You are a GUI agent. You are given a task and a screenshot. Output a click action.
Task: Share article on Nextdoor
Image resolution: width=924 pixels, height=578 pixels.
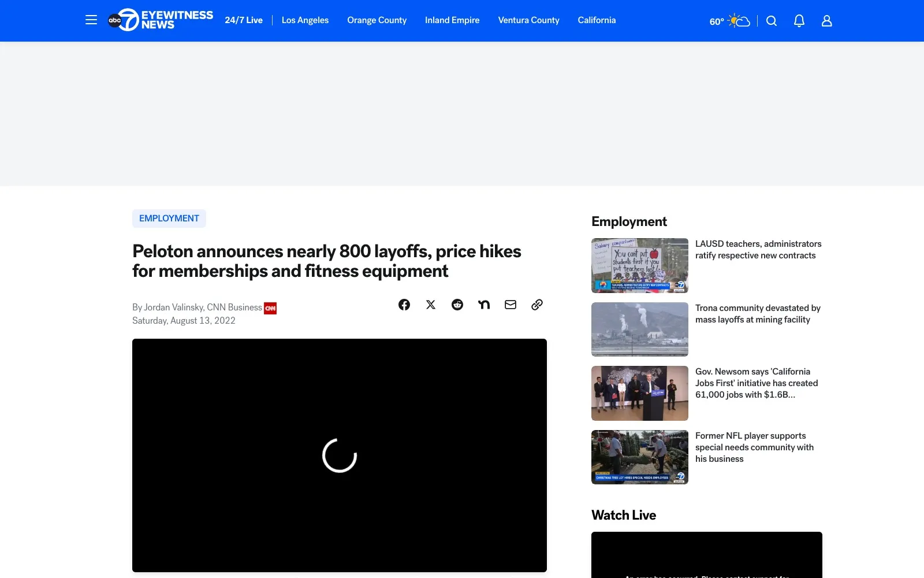484,305
